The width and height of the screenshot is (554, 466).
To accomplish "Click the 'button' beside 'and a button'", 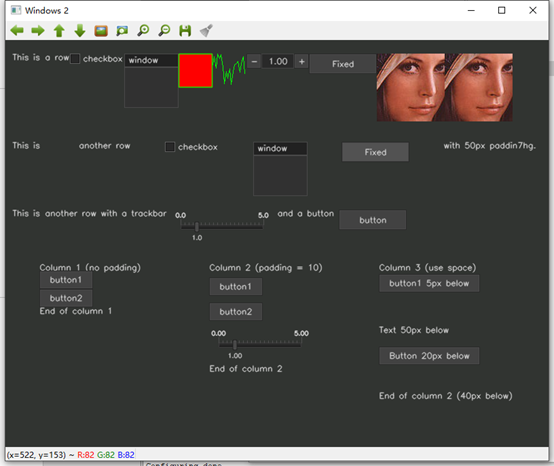I will click(373, 220).
